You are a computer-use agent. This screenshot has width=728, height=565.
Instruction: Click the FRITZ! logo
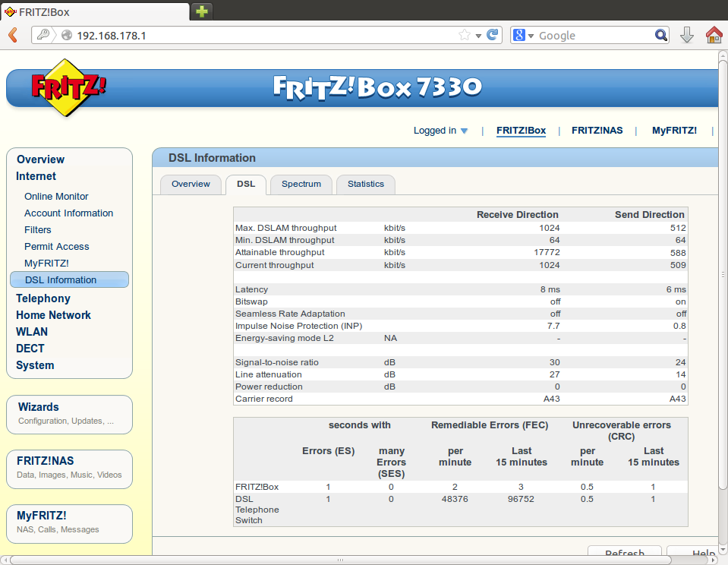point(68,87)
